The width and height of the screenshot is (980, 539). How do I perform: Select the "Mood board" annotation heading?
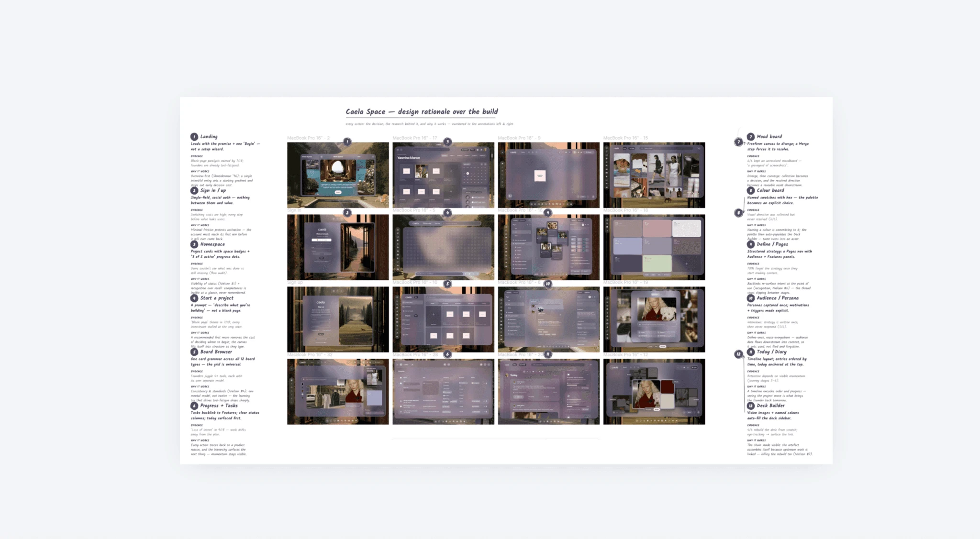pyautogui.click(x=769, y=137)
